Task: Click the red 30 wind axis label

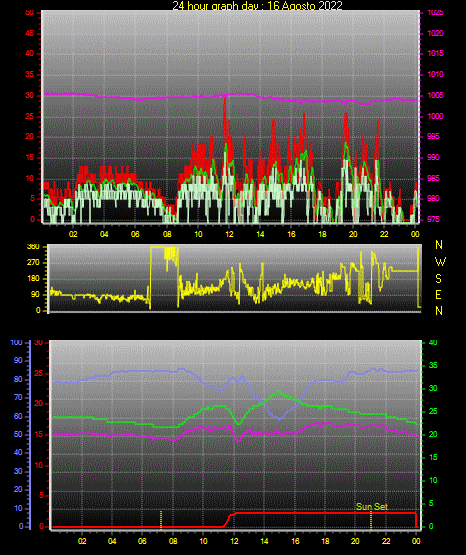Action: click(30, 96)
